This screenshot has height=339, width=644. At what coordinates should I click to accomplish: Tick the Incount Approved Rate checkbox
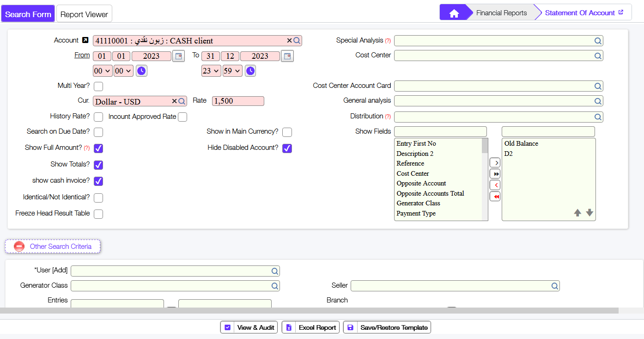tap(182, 117)
